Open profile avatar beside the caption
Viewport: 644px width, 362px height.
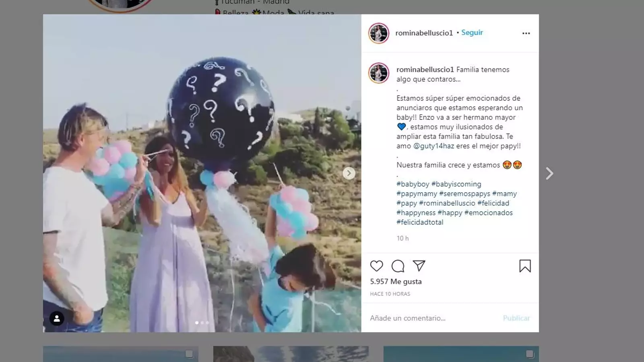[379, 73]
